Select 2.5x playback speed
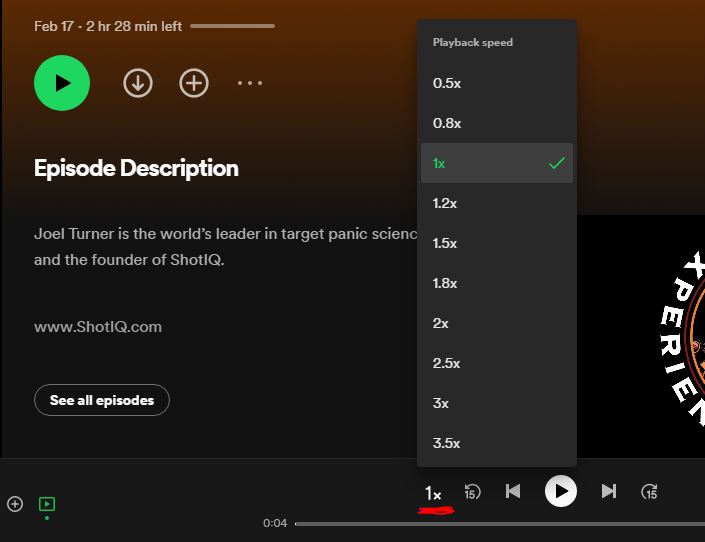The height and width of the screenshot is (542, 705). pos(497,363)
